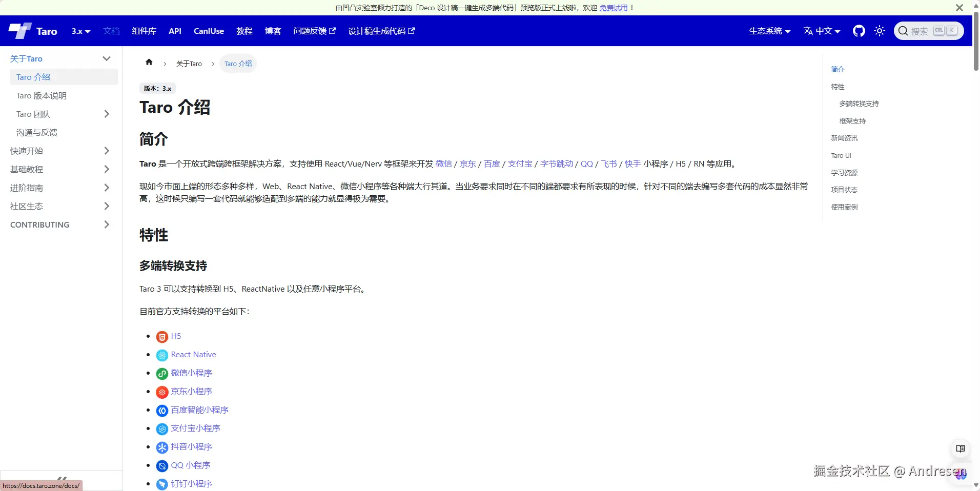Click the 关于Taro breadcrumb

pos(189,64)
